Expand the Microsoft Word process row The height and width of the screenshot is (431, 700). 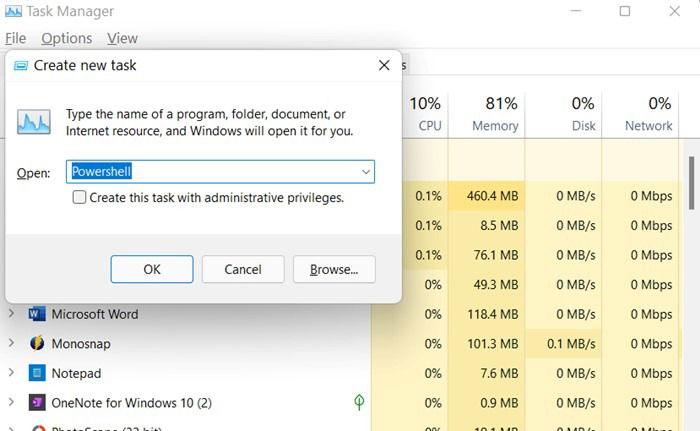(x=11, y=314)
